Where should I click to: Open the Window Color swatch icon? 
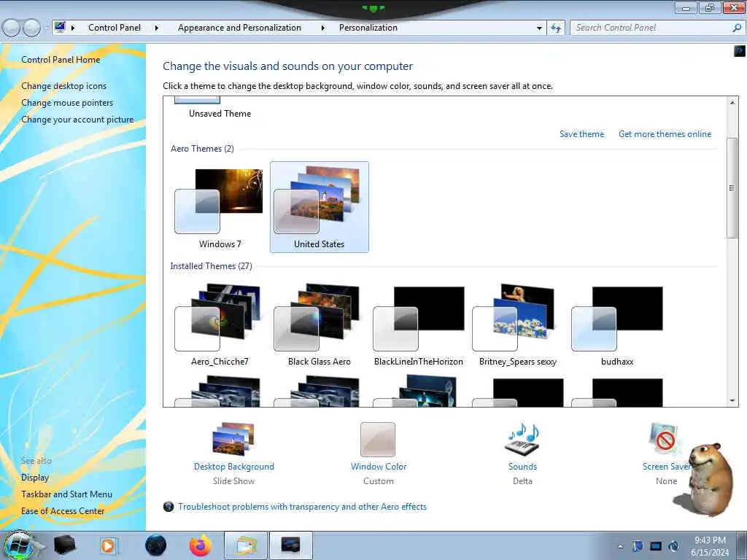click(x=378, y=440)
